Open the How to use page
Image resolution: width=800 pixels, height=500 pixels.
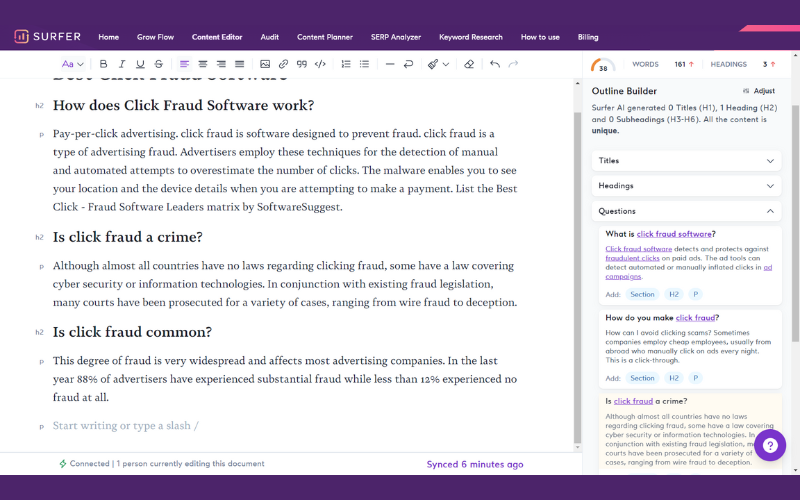pos(540,37)
